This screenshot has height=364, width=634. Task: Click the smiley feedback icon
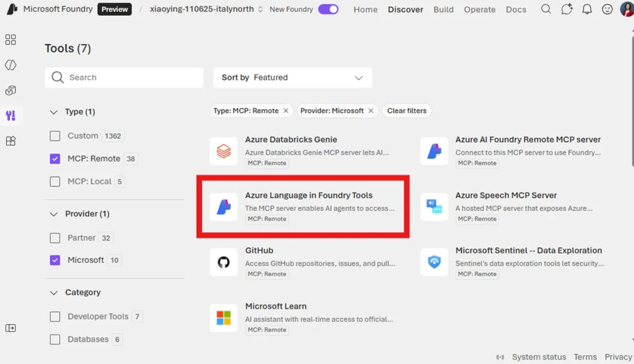(608, 9)
